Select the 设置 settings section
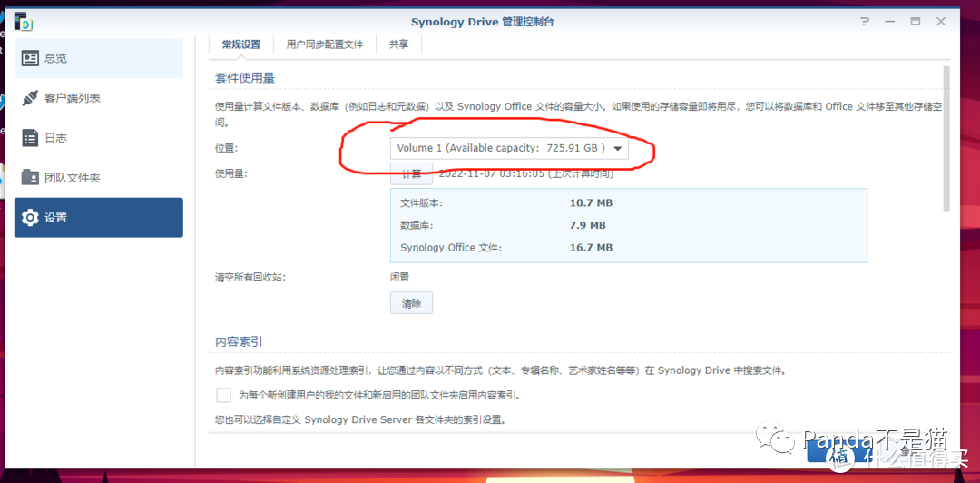The height and width of the screenshot is (483, 980). point(99,218)
